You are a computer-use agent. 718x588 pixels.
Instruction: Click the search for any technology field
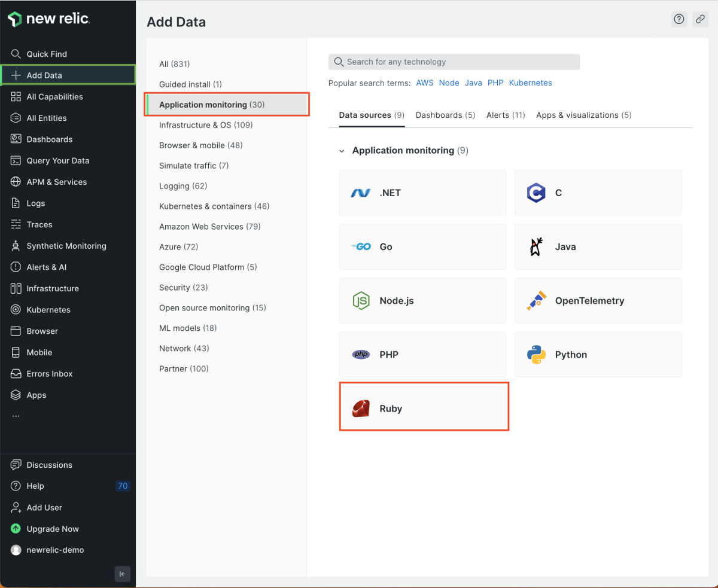(455, 62)
